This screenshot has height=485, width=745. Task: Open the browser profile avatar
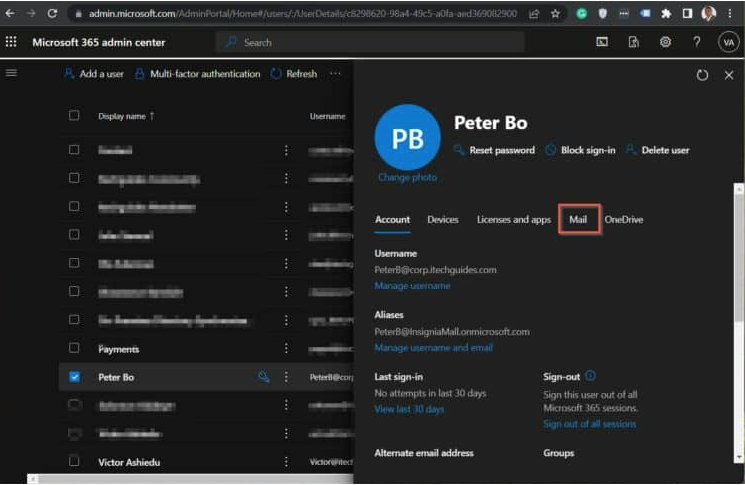(708, 14)
